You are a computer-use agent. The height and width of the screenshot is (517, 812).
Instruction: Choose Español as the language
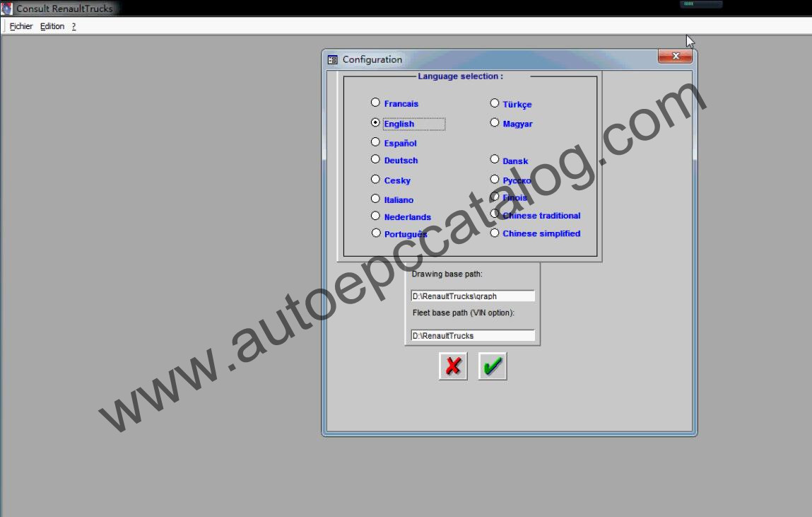click(x=376, y=142)
